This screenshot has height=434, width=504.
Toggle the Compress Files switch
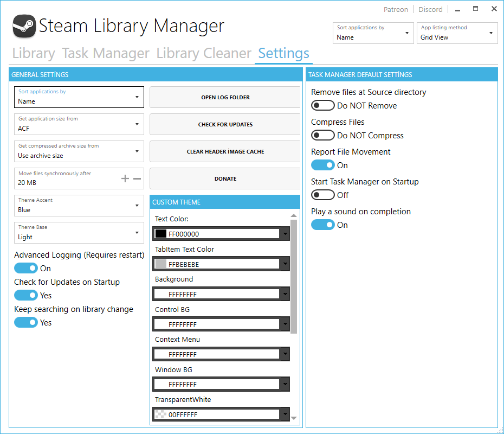tap(323, 135)
